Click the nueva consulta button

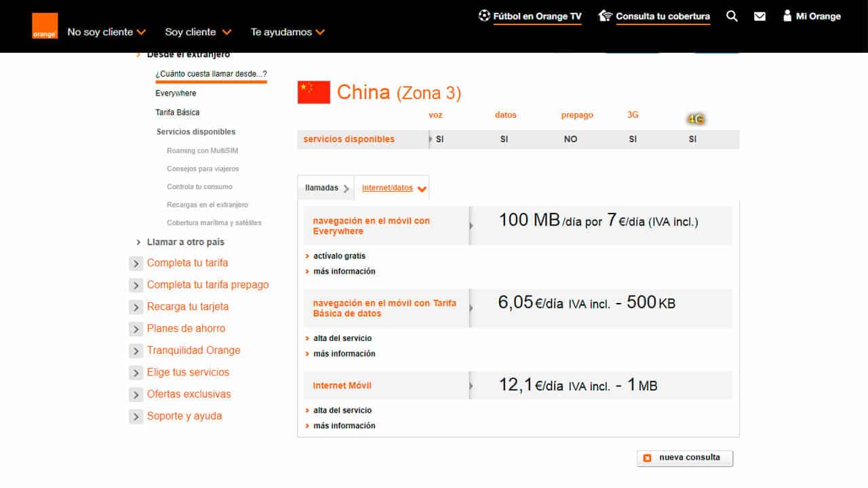[685, 458]
